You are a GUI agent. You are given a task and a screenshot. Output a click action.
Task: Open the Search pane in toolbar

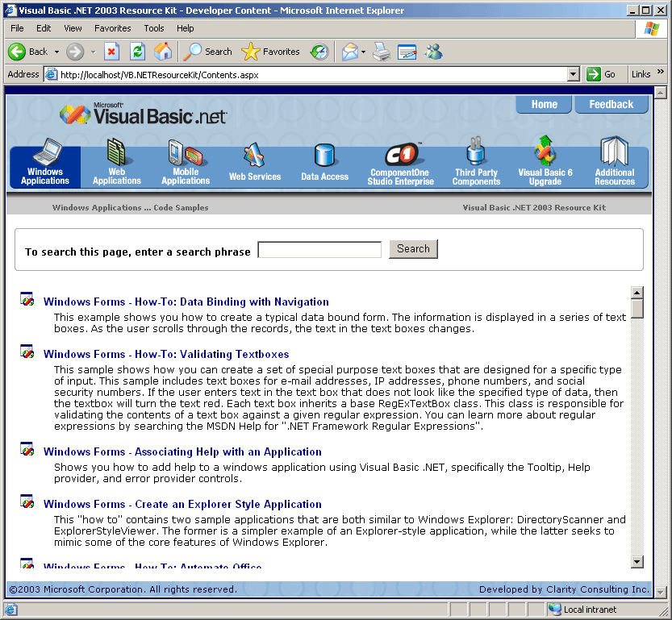coord(208,52)
